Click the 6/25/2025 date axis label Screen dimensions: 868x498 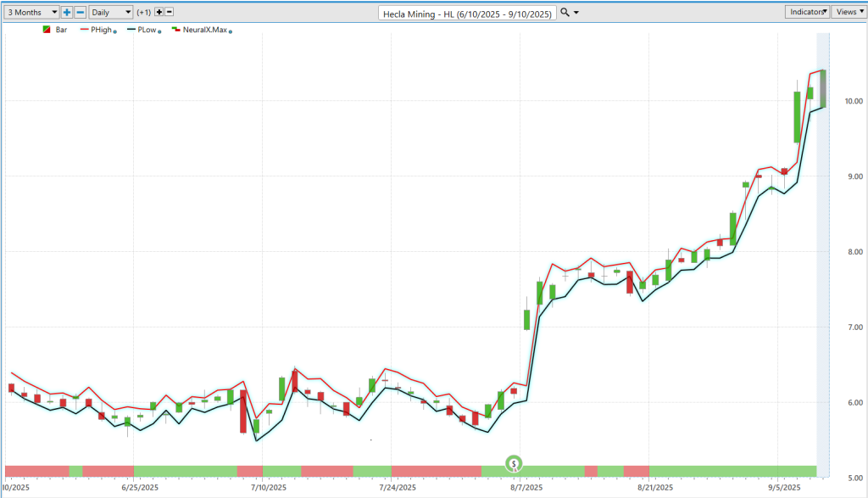coord(140,488)
